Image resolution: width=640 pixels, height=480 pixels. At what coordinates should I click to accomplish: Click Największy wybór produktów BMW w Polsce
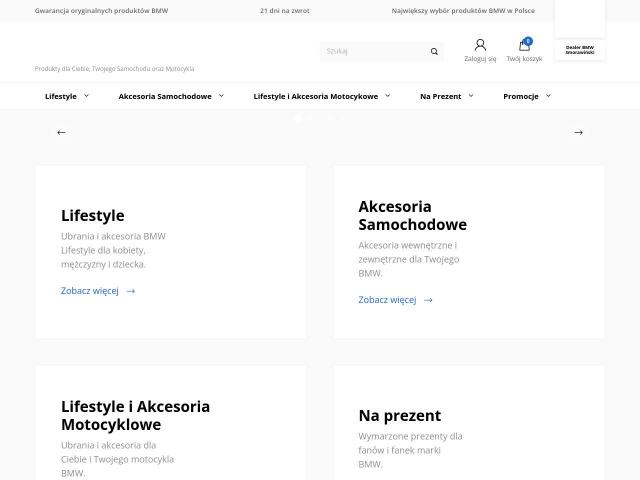point(463,11)
